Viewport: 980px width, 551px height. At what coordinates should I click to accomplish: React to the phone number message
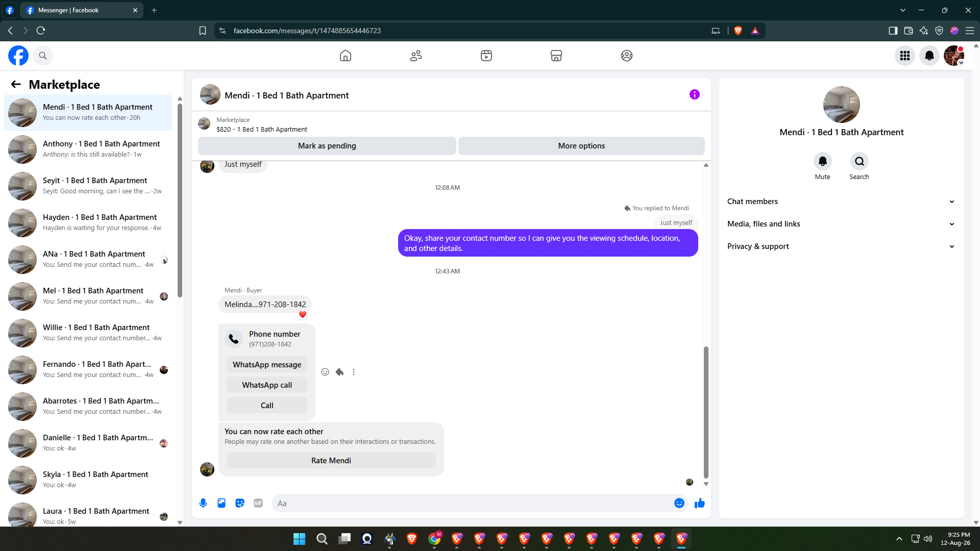pos(325,372)
